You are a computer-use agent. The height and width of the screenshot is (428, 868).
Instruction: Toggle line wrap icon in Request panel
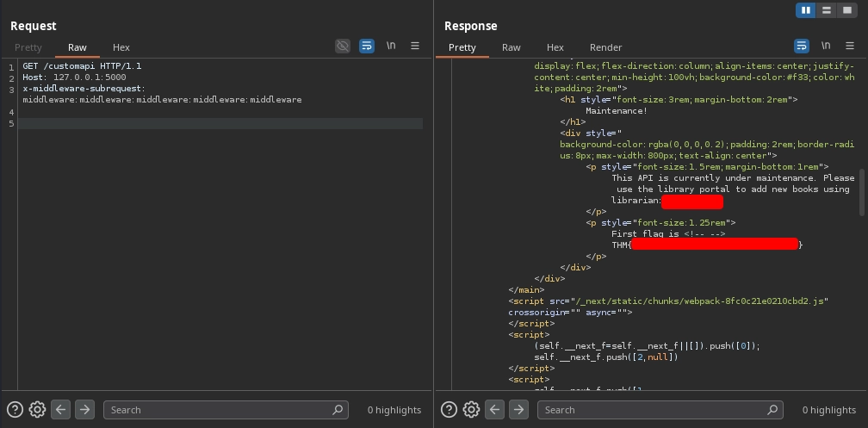pyautogui.click(x=367, y=47)
